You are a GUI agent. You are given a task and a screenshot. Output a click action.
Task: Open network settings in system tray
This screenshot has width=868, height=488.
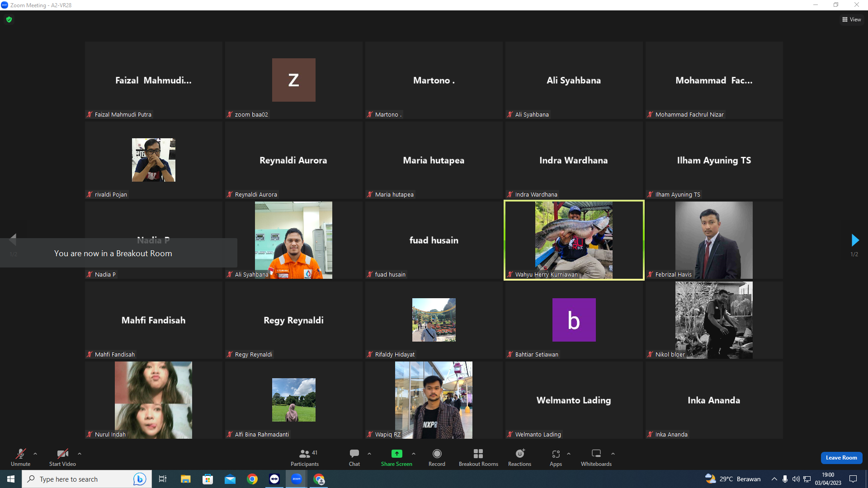[x=807, y=479]
